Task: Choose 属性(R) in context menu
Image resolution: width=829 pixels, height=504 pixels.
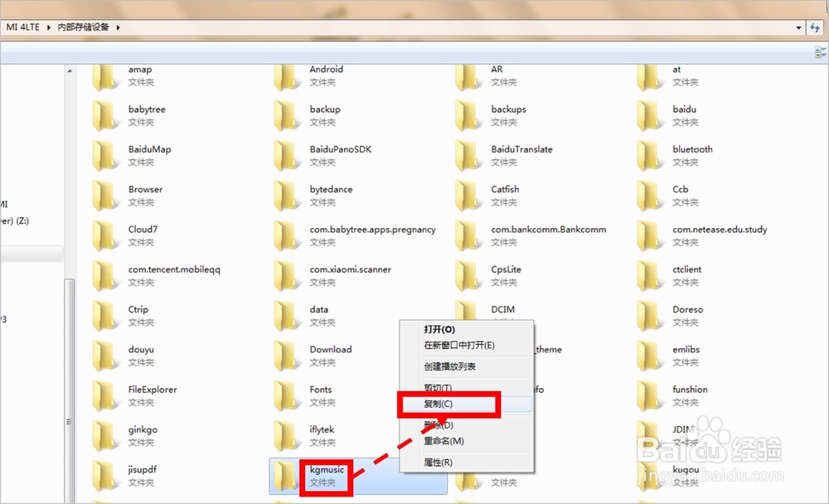Action: [466, 463]
